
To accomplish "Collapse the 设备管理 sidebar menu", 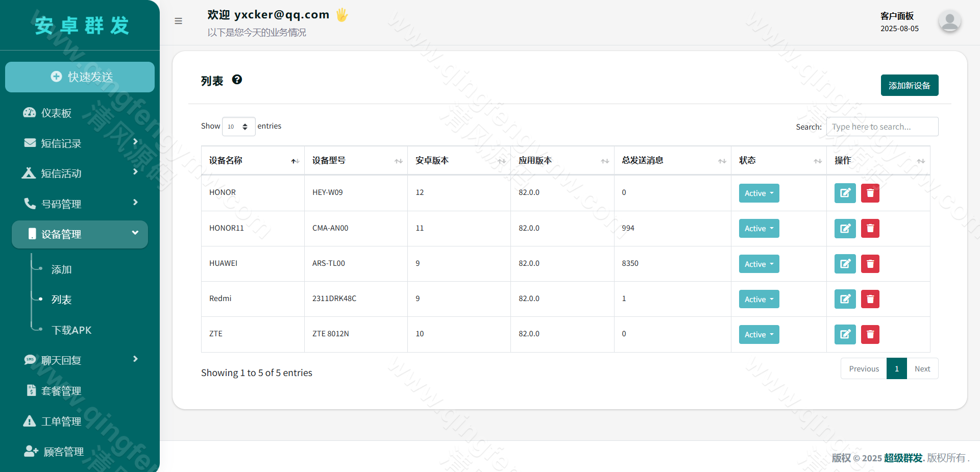I will (x=80, y=234).
